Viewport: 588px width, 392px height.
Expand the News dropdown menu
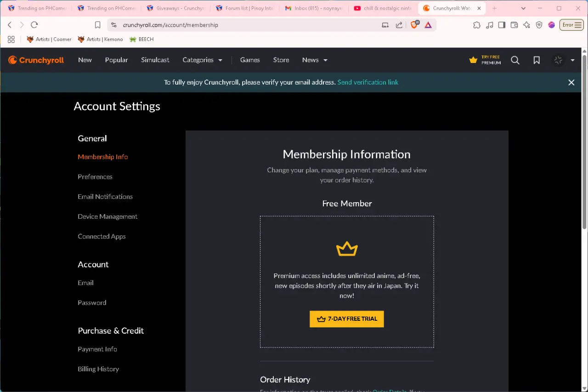click(315, 60)
